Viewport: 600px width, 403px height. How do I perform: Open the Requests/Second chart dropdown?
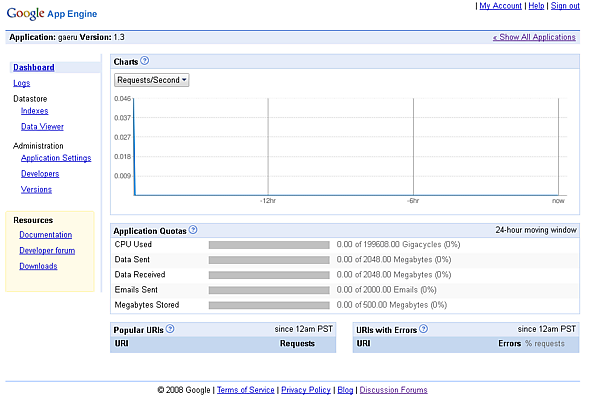[152, 80]
